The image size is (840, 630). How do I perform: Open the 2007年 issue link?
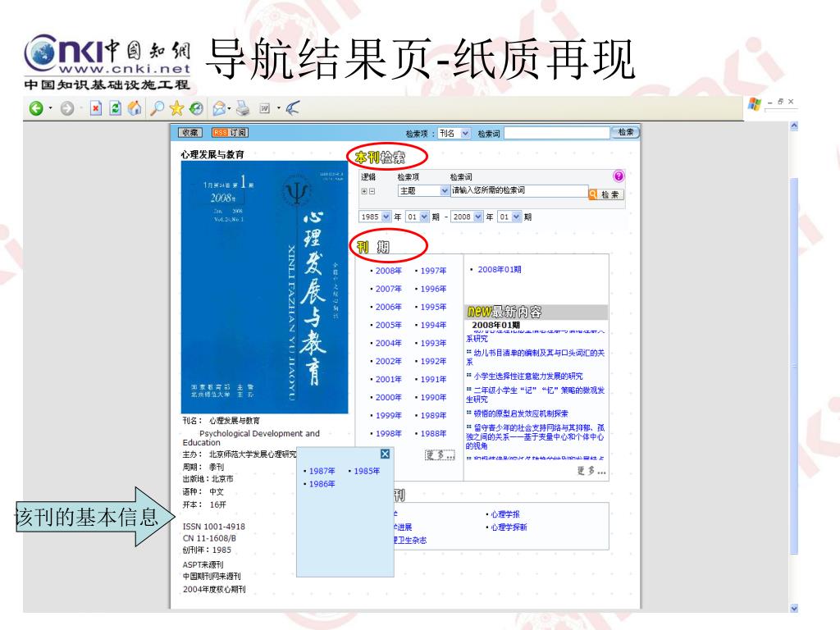tap(388, 290)
